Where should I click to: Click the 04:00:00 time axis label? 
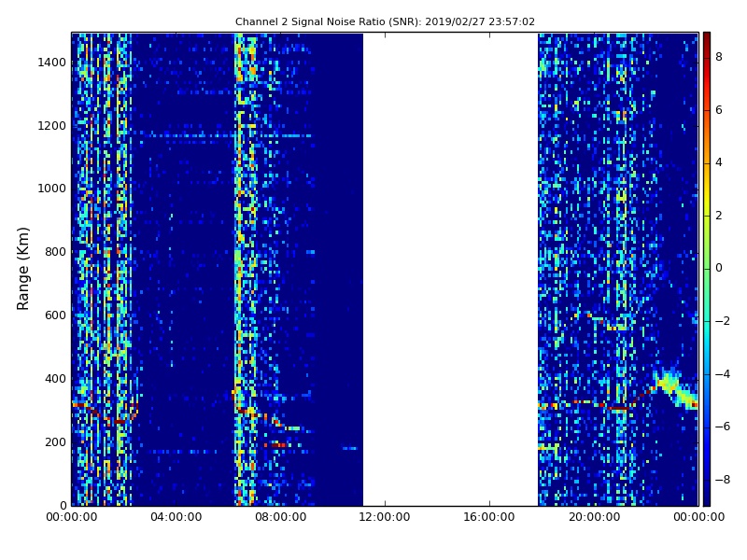[176, 517]
